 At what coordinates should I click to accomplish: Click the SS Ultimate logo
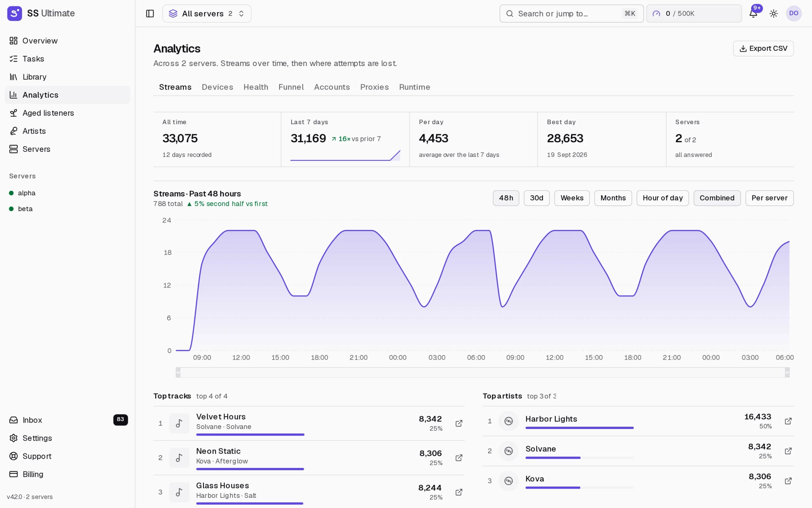point(14,13)
